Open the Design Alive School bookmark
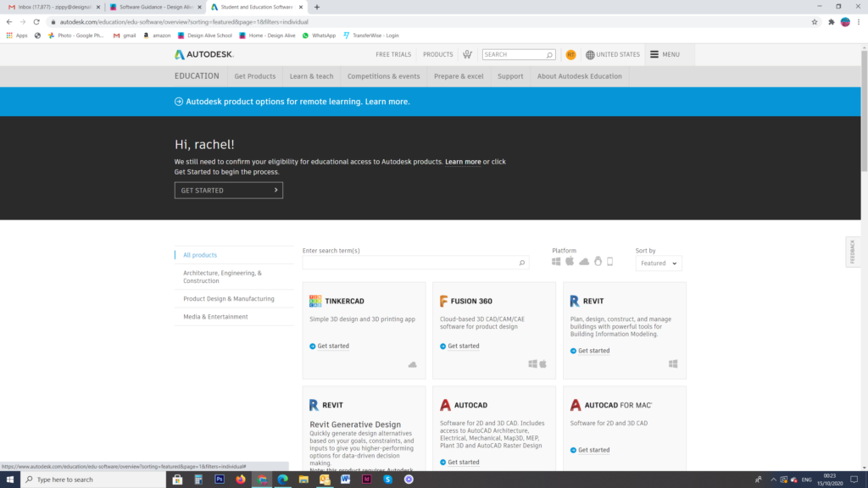Screen dimensions: 868x488 pos(204,36)
